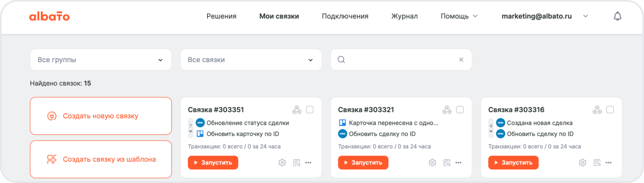Open log icon for Связка #303321
This screenshot has width=644, height=183.
pos(447,163)
